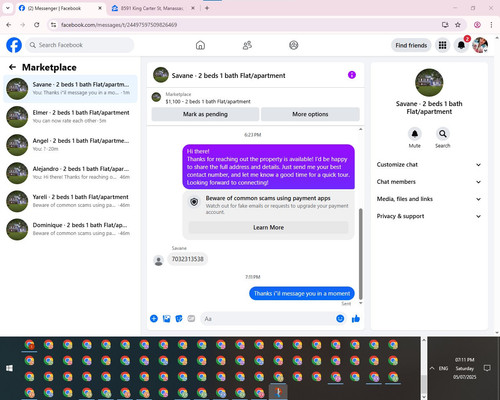Open the Alejandro conversation
The height and width of the screenshot is (400, 500).
70,173
